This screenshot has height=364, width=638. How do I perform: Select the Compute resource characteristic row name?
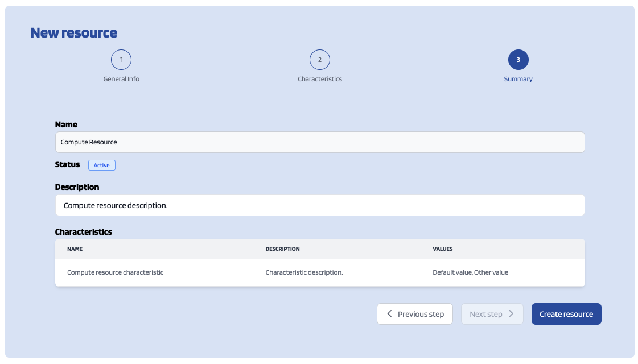coord(115,272)
